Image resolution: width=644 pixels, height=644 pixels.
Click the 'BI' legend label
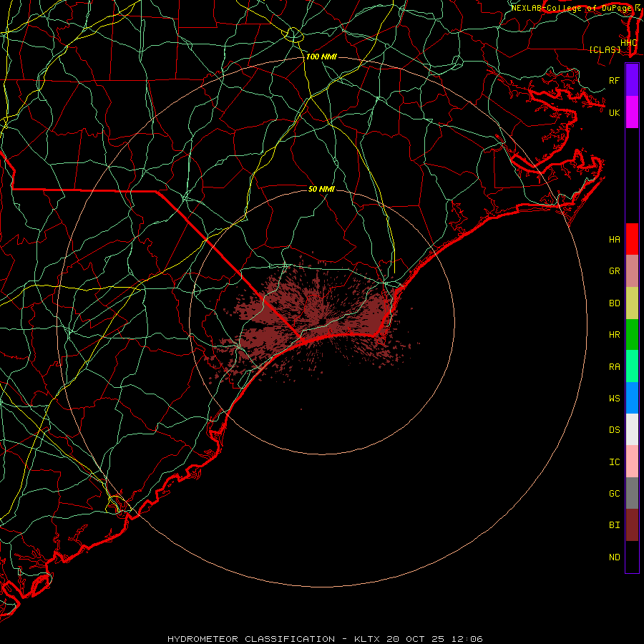click(x=614, y=525)
